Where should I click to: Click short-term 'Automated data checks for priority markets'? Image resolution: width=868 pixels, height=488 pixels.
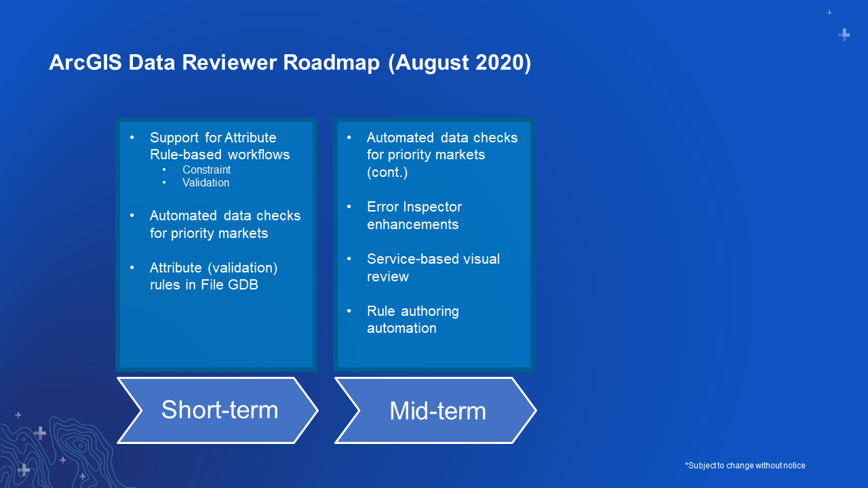225,224
